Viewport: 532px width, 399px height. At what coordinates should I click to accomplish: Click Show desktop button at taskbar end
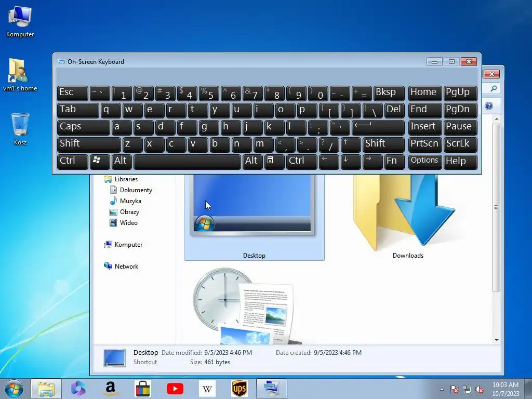(x=528, y=389)
